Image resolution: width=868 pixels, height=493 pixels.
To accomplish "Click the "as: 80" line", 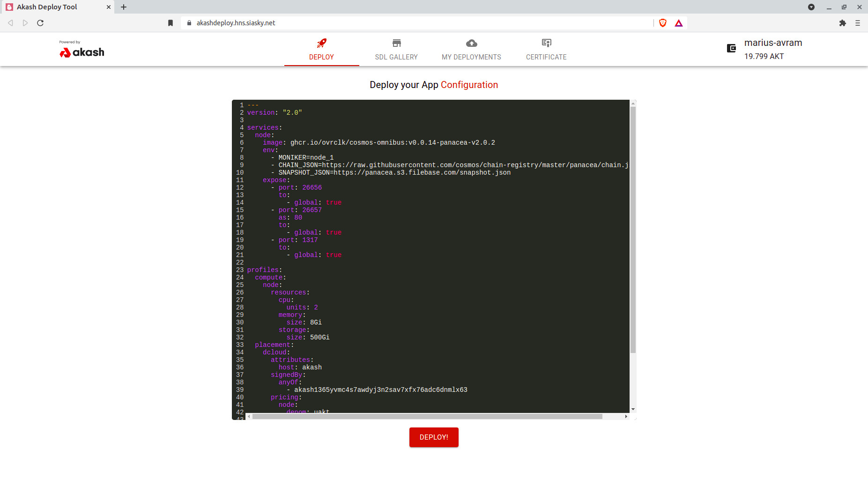I will (x=290, y=218).
